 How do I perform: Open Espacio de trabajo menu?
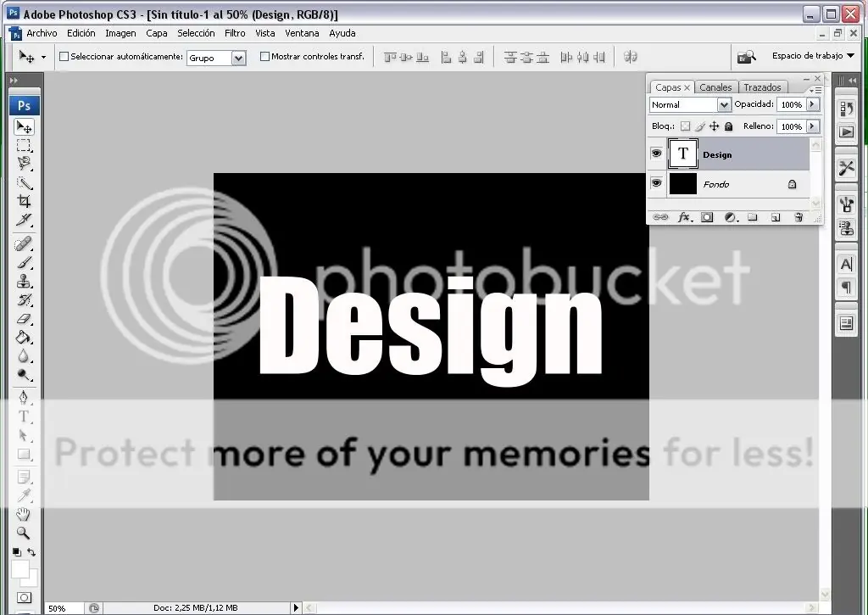813,55
